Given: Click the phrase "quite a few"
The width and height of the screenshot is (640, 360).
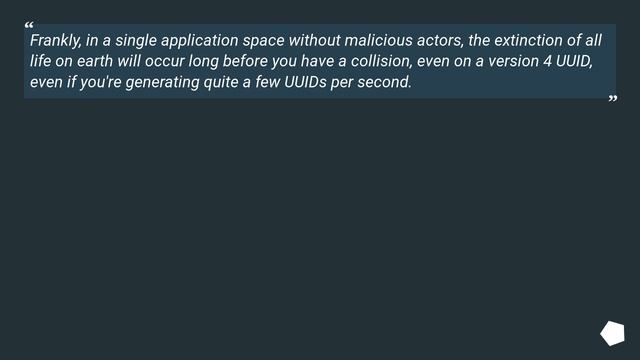Looking at the screenshot, I should click(241, 82).
